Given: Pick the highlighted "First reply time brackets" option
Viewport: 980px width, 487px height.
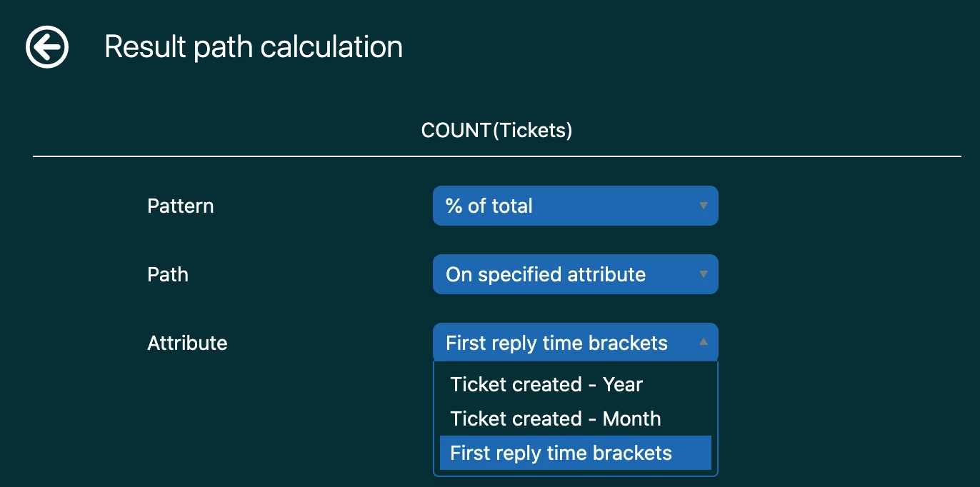Looking at the screenshot, I should pyautogui.click(x=561, y=453).
